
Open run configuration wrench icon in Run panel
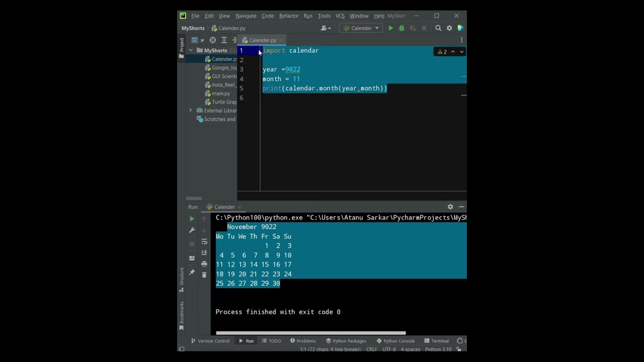click(x=192, y=230)
